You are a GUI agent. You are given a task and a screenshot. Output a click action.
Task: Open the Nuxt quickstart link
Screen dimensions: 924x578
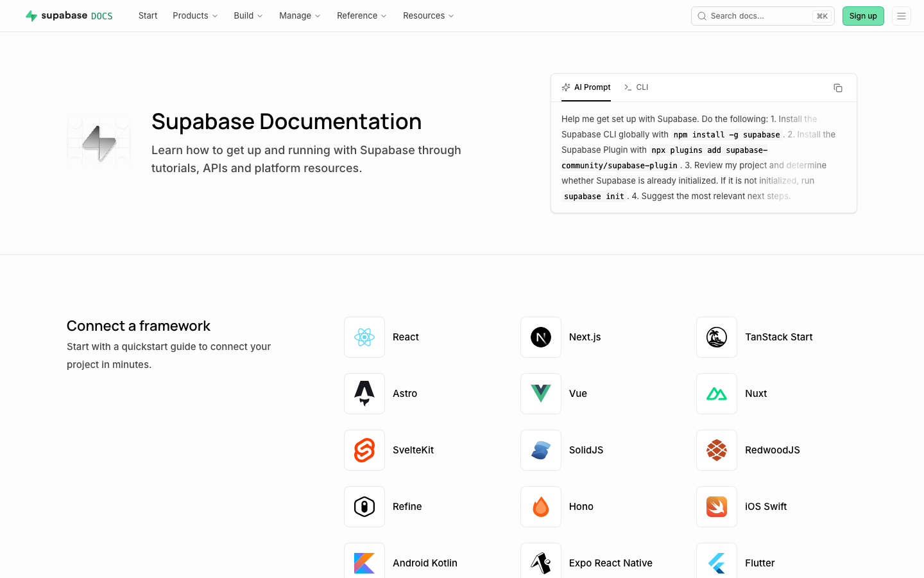(x=756, y=394)
